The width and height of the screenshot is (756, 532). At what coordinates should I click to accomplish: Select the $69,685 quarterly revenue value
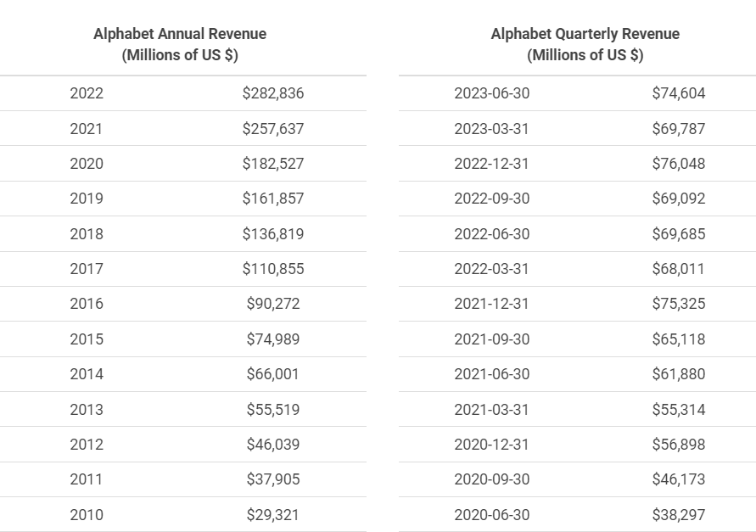click(678, 234)
